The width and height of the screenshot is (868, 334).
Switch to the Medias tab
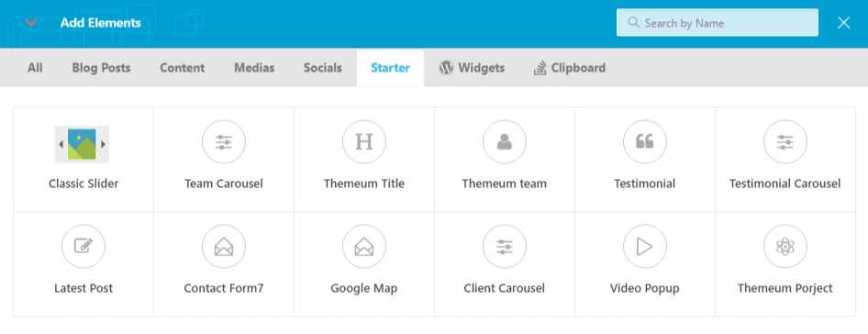254,68
